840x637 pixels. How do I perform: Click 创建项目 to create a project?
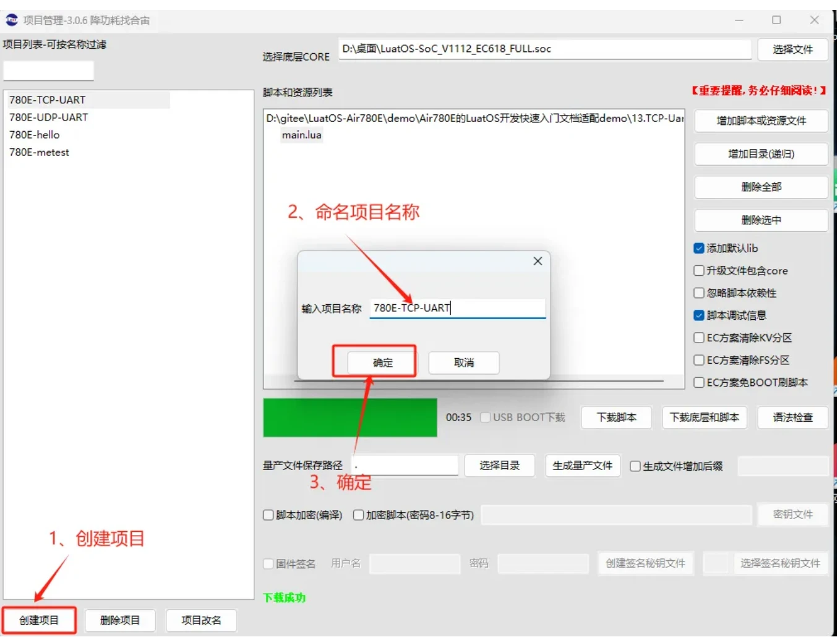pyautogui.click(x=39, y=620)
